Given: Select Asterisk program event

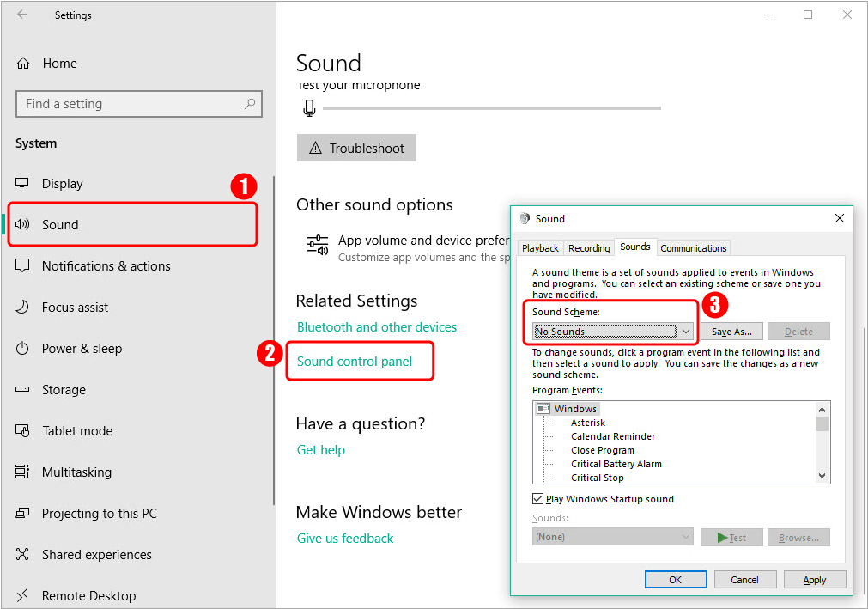Looking at the screenshot, I should click(588, 423).
